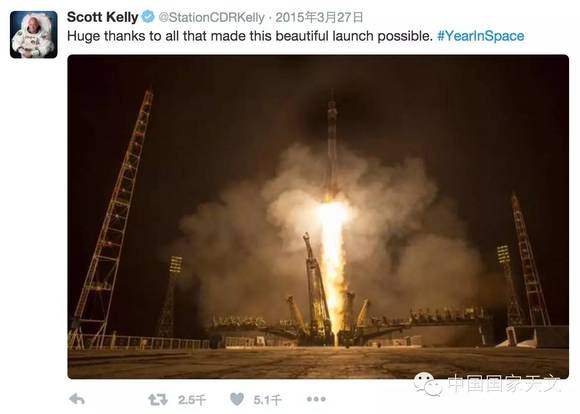Screen dimensions: 580x414
Task: Open the 2015年3月27日 timestamp link
Action: tap(319, 17)
